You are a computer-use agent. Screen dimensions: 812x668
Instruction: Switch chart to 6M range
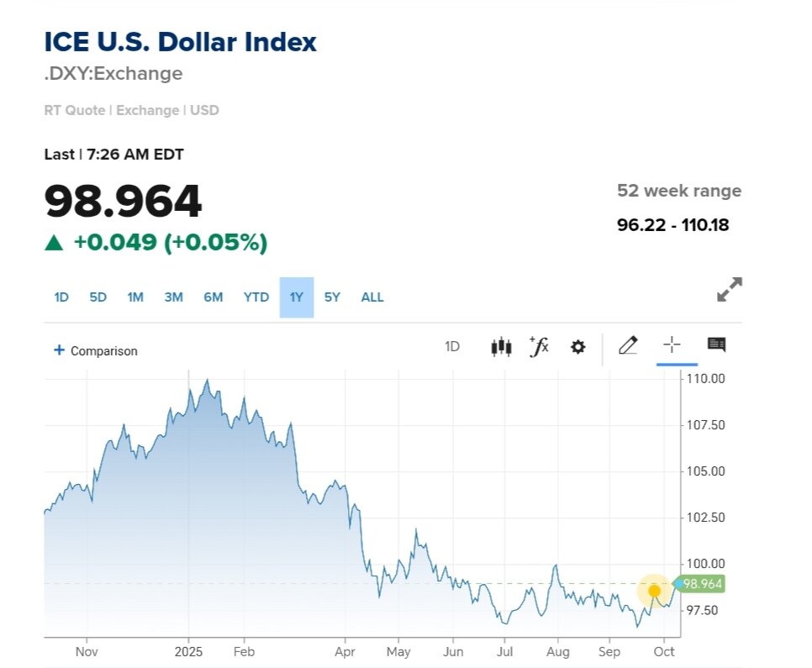point(213,297)
